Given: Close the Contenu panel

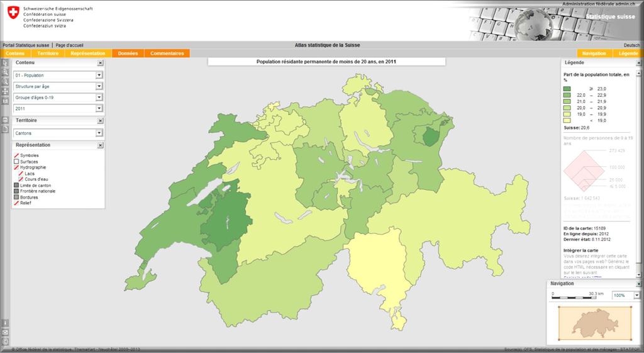Looking at the screenshot, I should (100, 64).
